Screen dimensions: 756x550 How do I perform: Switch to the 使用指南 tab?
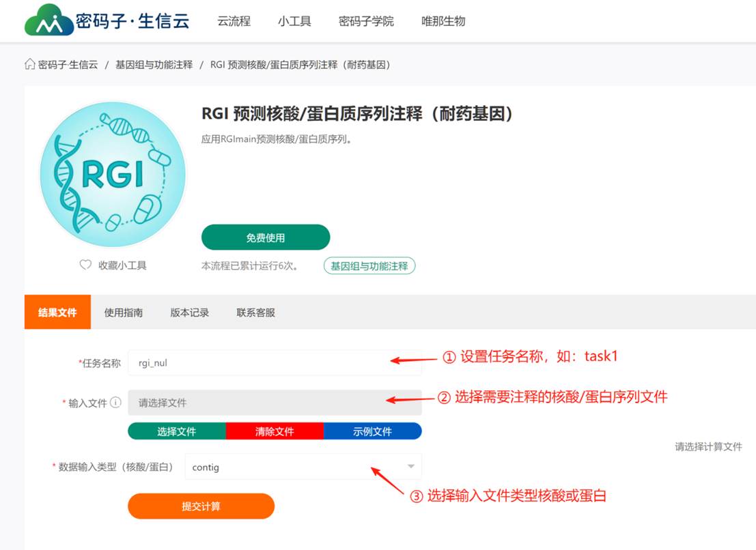124,313
